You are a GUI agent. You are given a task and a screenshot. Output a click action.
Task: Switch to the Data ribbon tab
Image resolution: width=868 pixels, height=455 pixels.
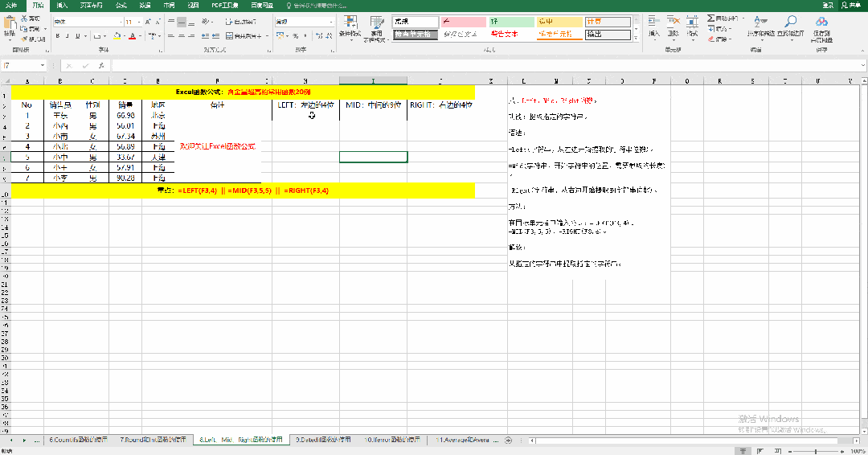[x=145, y=5]
